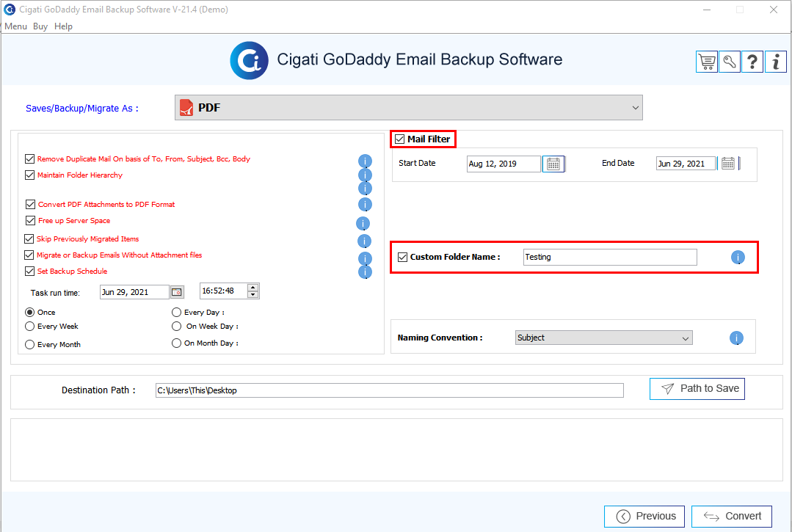Click the Path to Save button

point(697,389)
